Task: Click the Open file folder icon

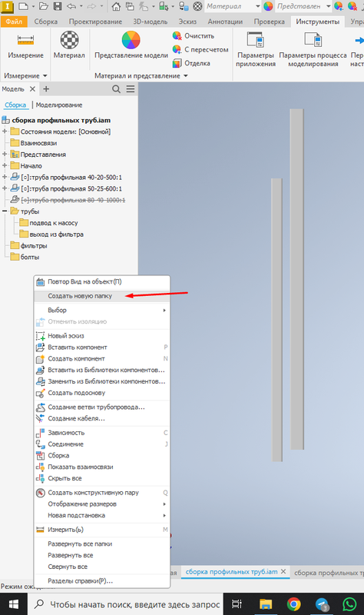Action: (44, 6)
